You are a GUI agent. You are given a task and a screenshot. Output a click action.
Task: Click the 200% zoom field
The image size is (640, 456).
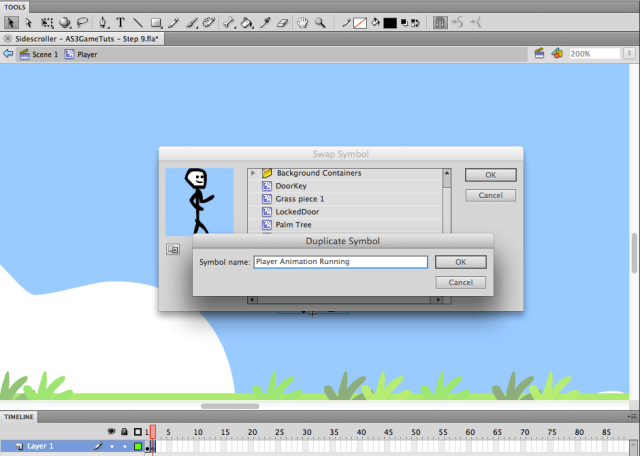(x=595, y=53)
